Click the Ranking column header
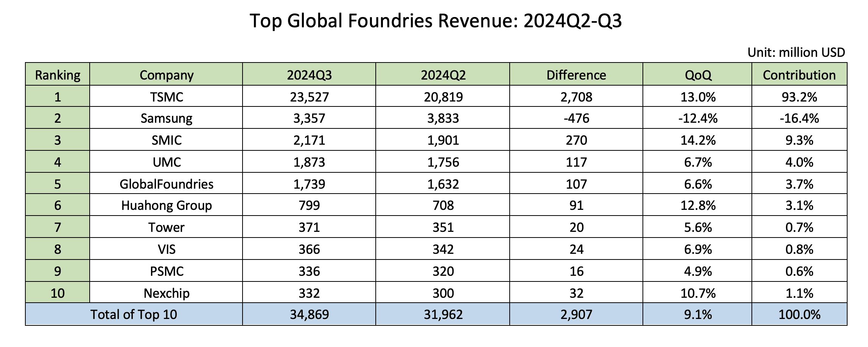The height and width of the screenshot is (347, 868). coord(58,75)
